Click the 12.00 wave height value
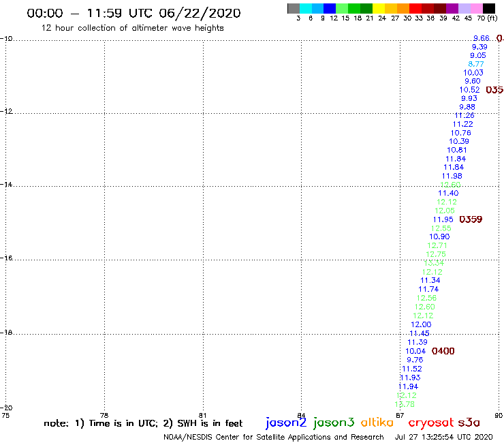This screenshot has height=443, width=504. (421, 324)
